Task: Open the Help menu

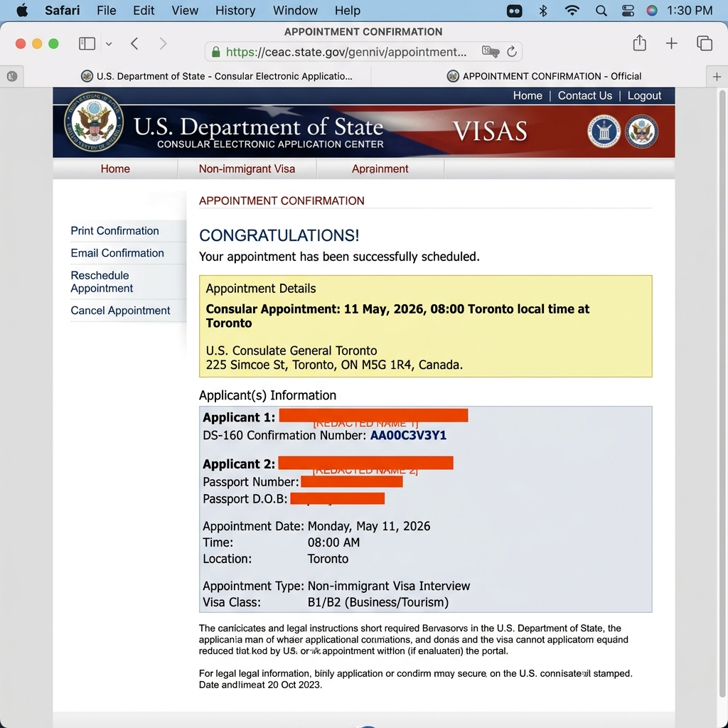Action: coord(347,10)
